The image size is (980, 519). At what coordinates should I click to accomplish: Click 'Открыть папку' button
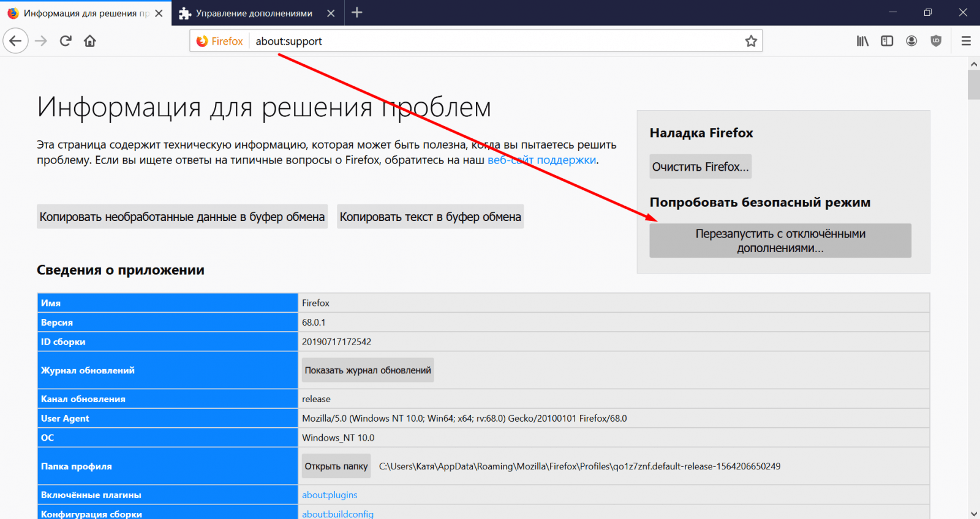click(336, 466)
